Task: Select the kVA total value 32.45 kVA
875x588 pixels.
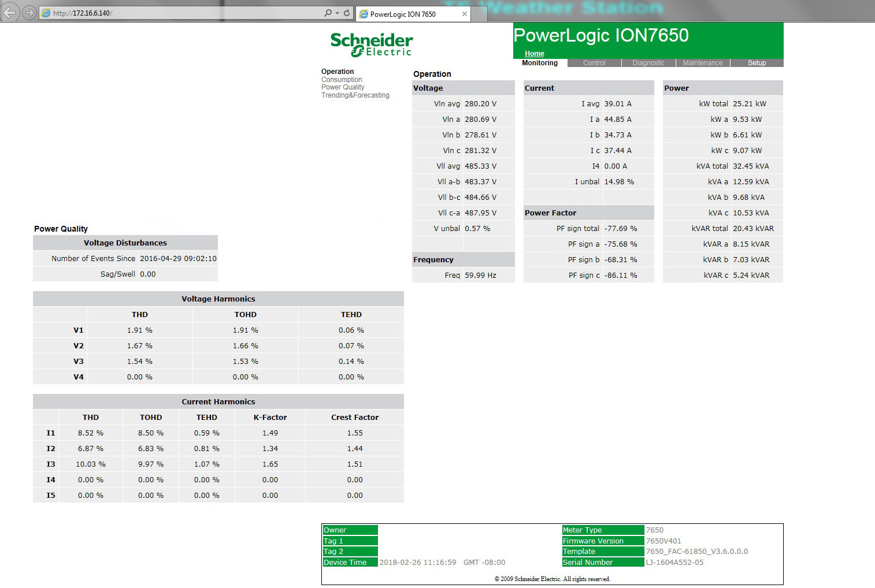Action: point(751,166)
